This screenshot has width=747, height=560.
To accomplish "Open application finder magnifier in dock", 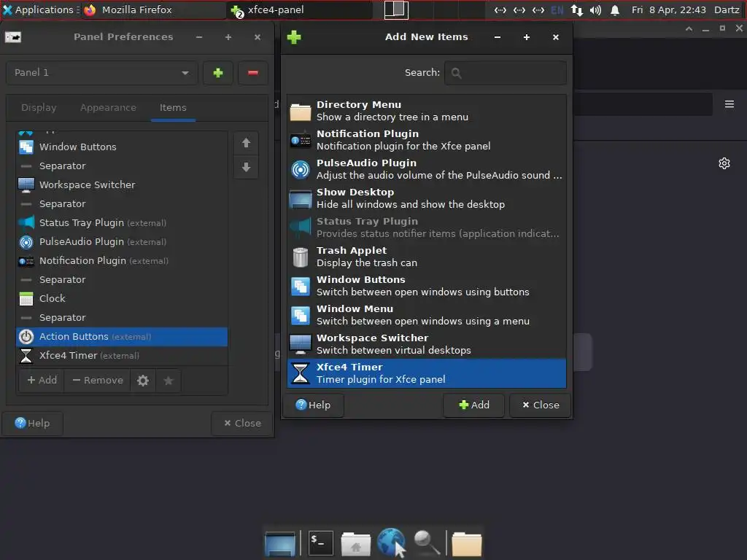I will click(426, 542).
